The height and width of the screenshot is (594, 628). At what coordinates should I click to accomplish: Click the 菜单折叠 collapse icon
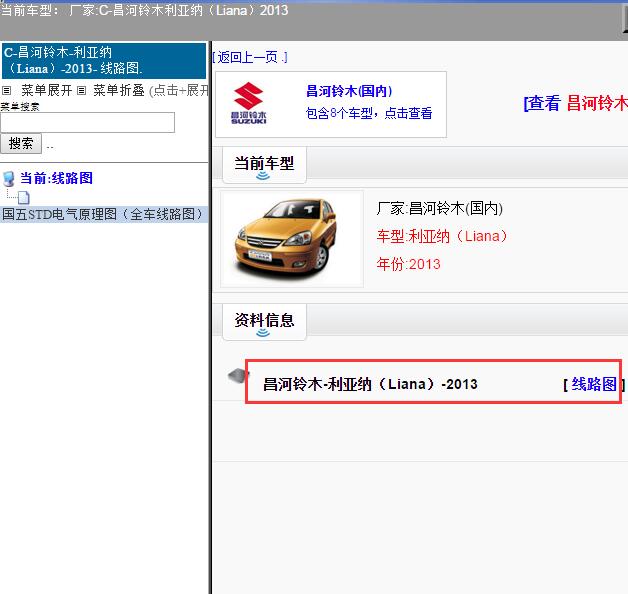tap(81, 91)
